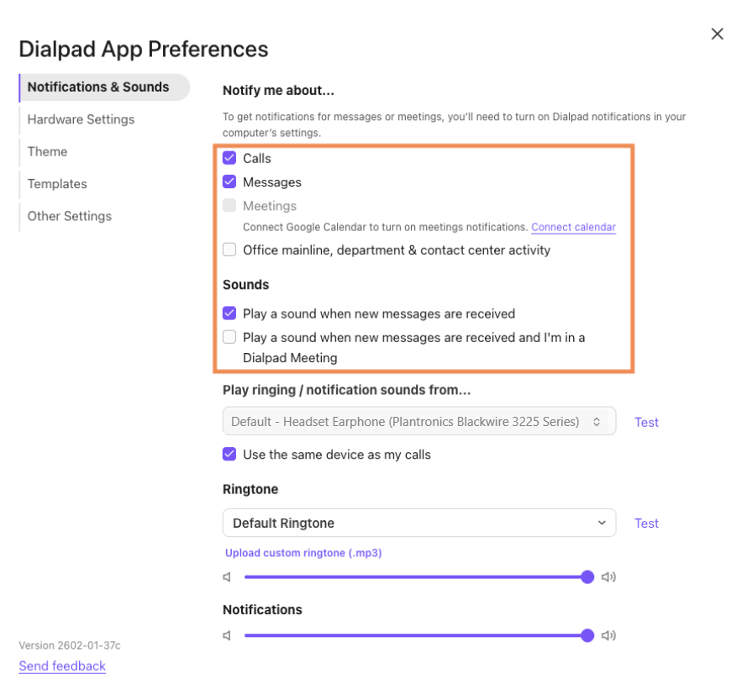
Task: Click 'Upload custom ringtone (.mp3)'
Action: [301, 553]
